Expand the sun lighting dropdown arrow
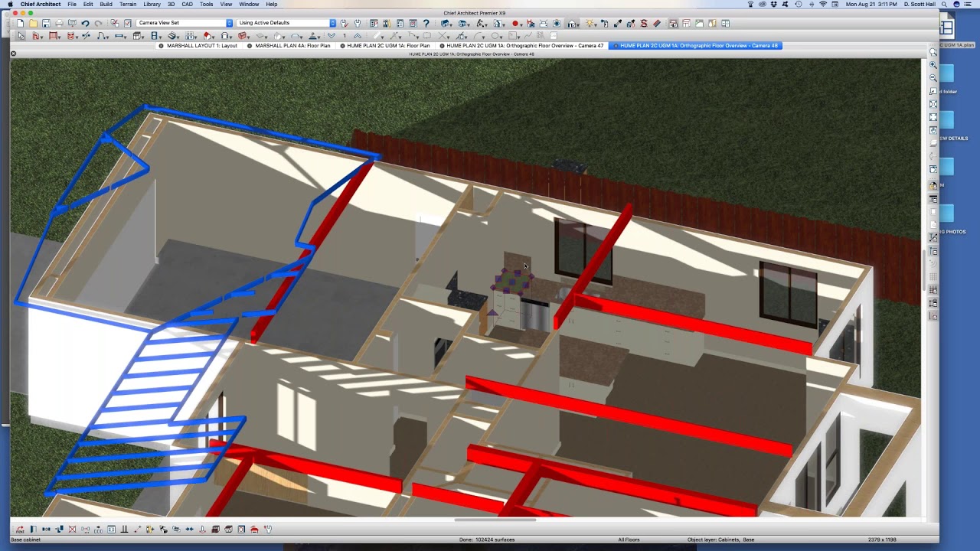 594,24
